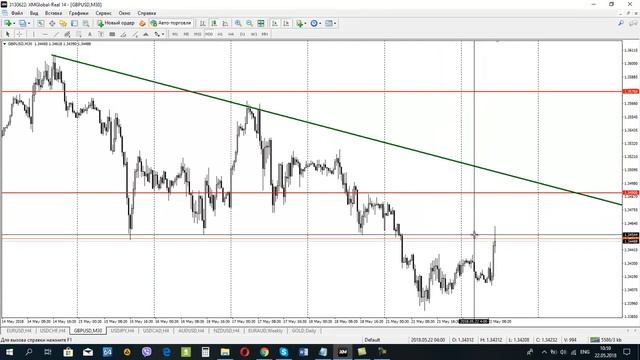Switch to the EURUSD,H4 chart tab
The height and width of the screenshot is (360, 640).
pyautogui.click(x=19, y=331)
